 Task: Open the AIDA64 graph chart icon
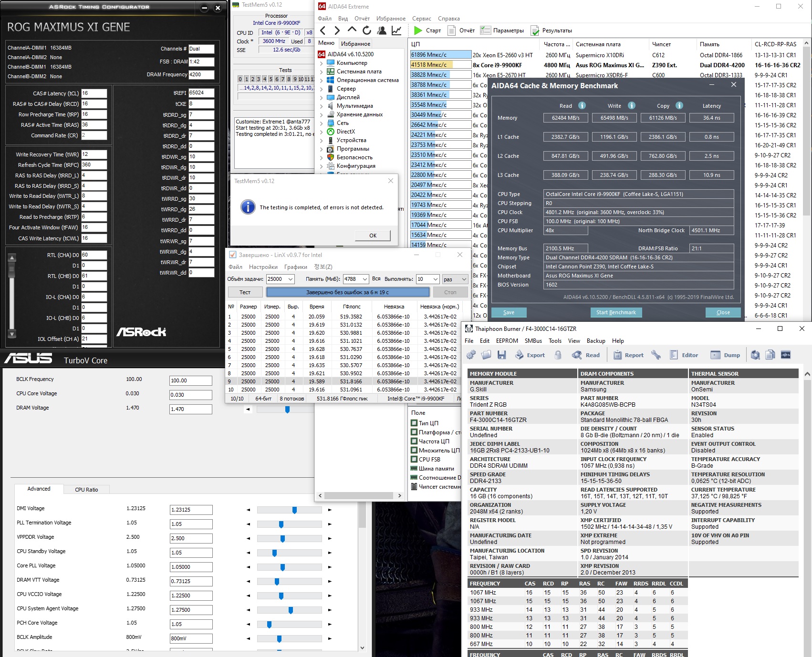pyautogui.click(x=396, y=31)
